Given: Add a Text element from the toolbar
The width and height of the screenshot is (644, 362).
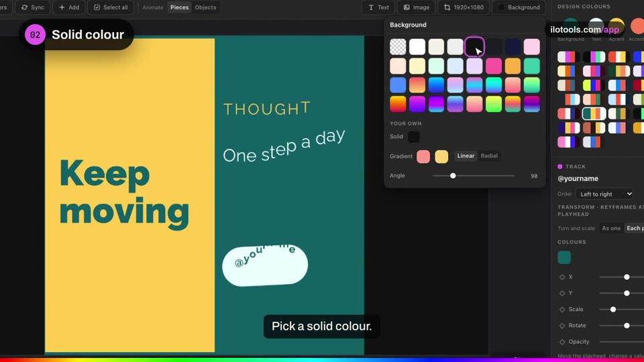Looking at the screenshot, I should [x=378, y=7].
